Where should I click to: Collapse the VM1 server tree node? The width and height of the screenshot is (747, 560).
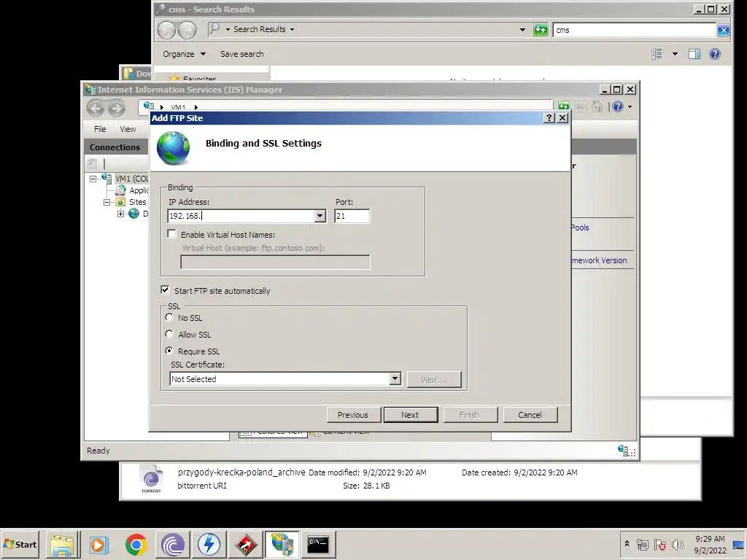point(93,179)
